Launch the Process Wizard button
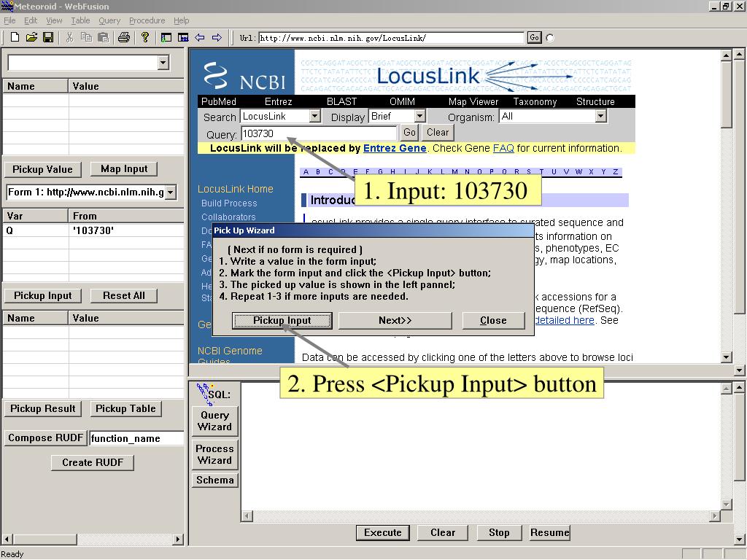747x560 pixels. coord(215,454)
